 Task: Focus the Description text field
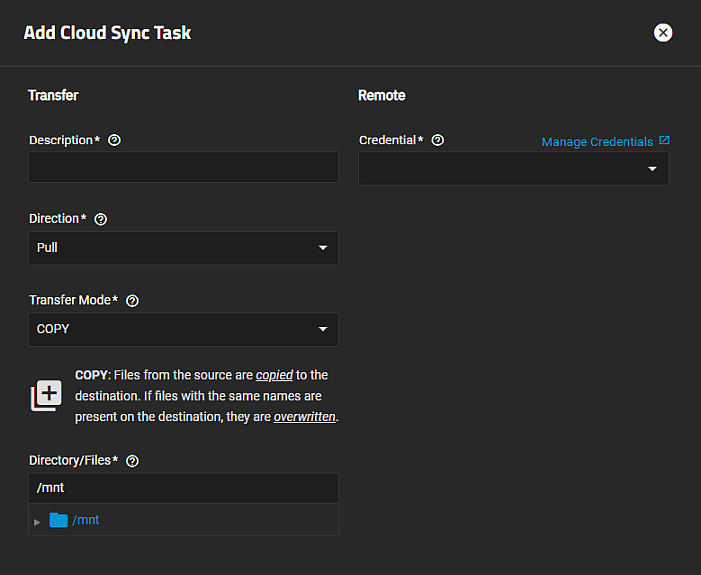pyautogui.click(x=183, y=167)
